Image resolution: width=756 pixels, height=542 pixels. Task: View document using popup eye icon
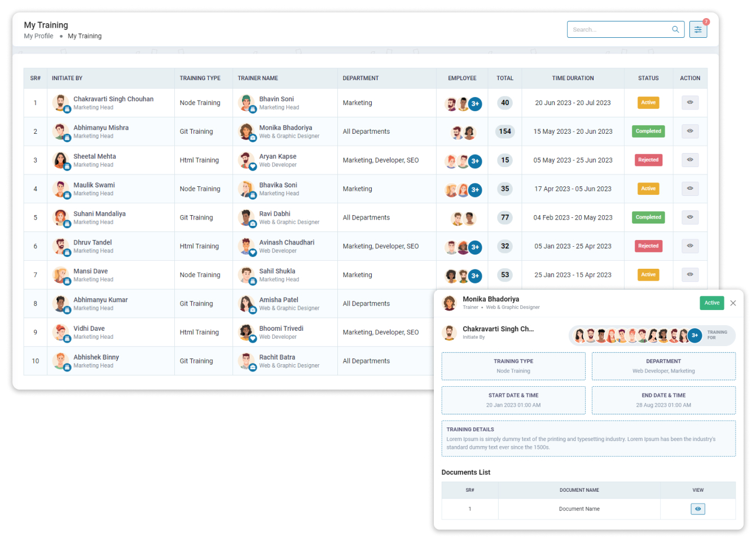click(x=697, y=509)
